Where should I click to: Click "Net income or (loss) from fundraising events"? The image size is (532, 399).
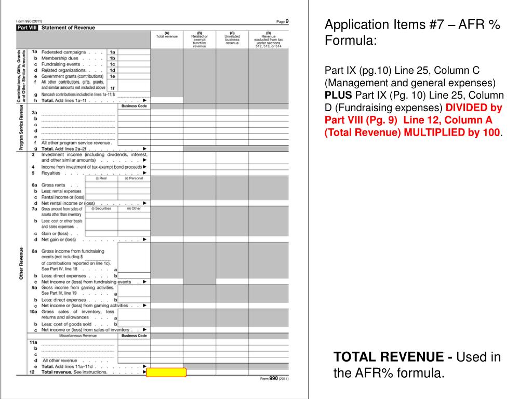click(86, 282)
